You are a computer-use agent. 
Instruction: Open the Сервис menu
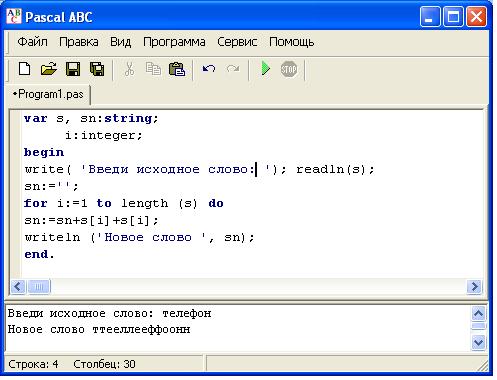point(237,42)
